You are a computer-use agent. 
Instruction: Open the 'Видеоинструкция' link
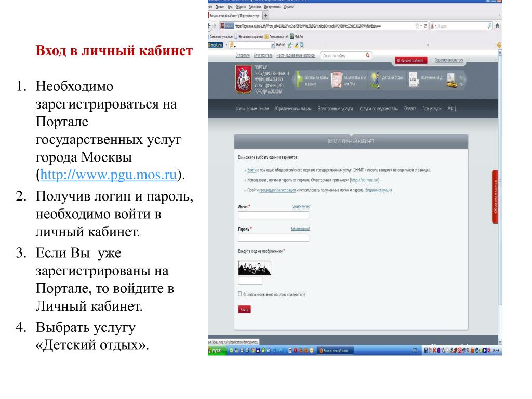coord(379,190)
